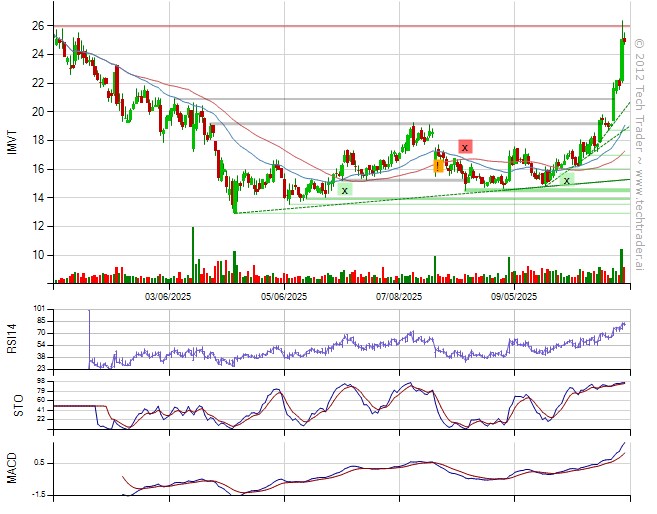This screenshot has width=657, height=514.
Task: Click the latest candlestick at the price peak
Action: pos(623,40)
